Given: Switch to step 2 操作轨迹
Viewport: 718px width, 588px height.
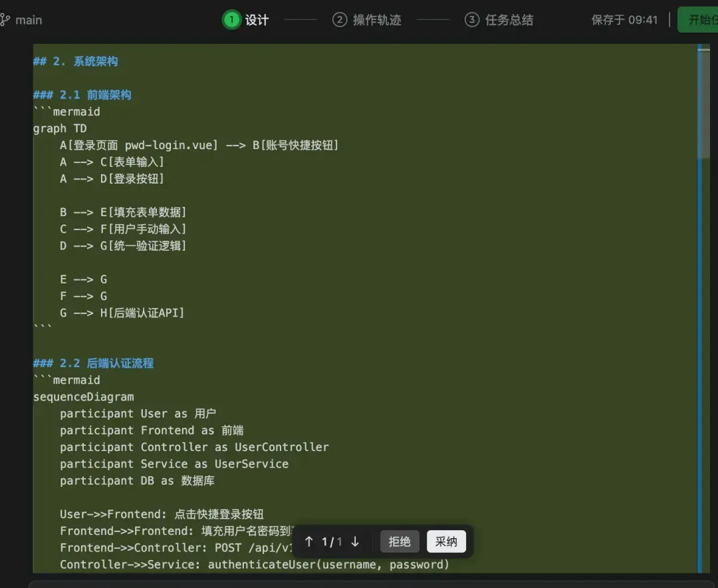Looking at the screenshot, I should click(x=367, y=20).
